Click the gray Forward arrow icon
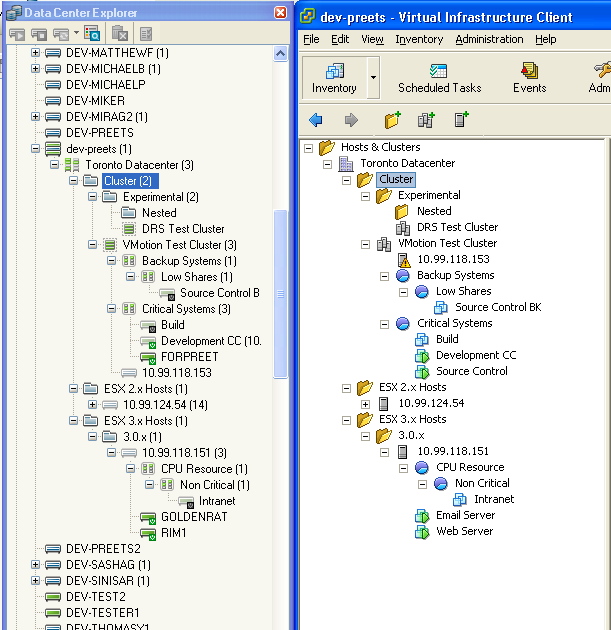The width and height of the screenshot is (611, 630). pyautogui.click(x=351, y=120)
